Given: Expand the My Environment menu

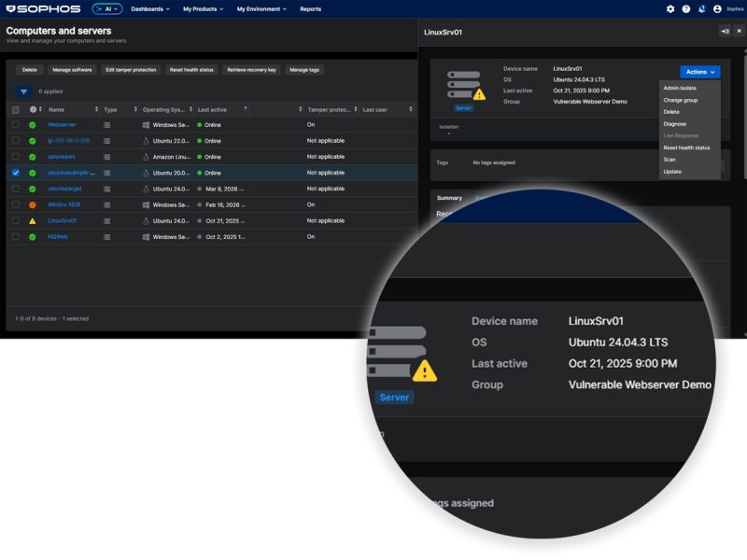Looking at the screenshot, I should (261, 9).
